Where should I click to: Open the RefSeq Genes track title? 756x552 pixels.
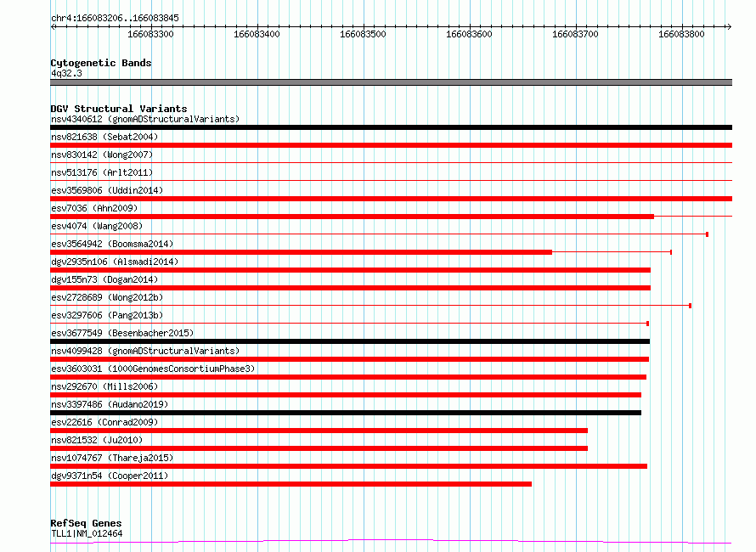pyautogui.click(x=86, y=523)
